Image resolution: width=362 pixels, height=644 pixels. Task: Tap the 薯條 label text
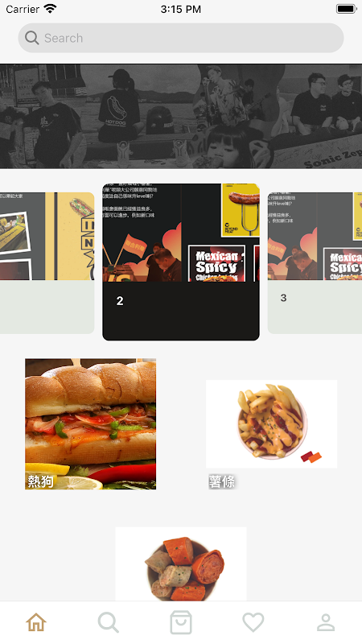click(x=222, y=481)
